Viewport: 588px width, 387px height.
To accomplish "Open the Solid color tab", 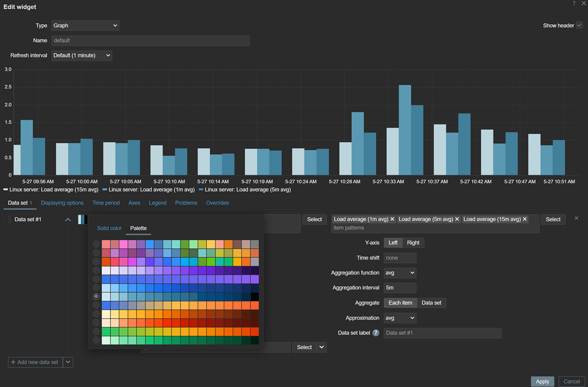I will [109, 228].
